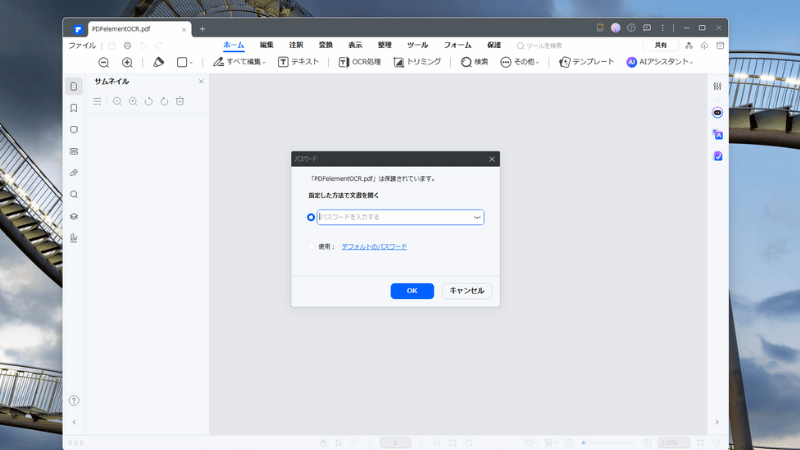Click the save icon next to ファイル

tap(112, 45)
